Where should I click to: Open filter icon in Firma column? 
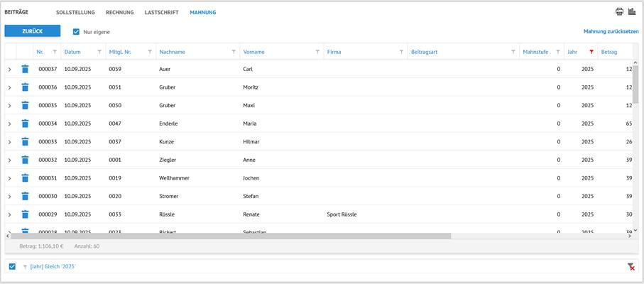click(401, 52)
